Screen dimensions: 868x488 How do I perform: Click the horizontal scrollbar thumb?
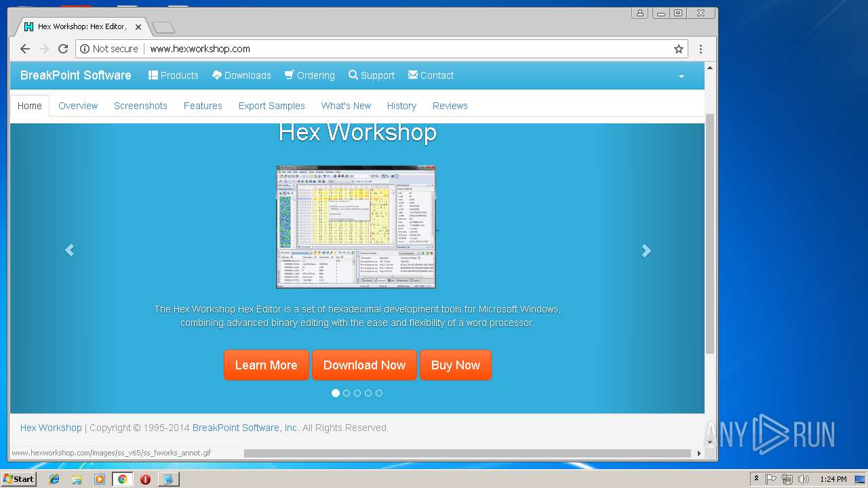click(x=467, y=453)
